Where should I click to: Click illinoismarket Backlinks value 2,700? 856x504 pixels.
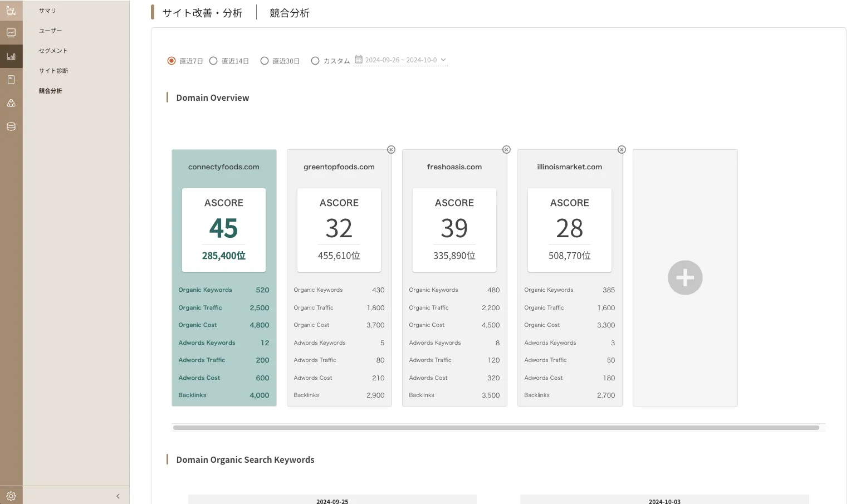pyautogui.click(x=606, y=395)
